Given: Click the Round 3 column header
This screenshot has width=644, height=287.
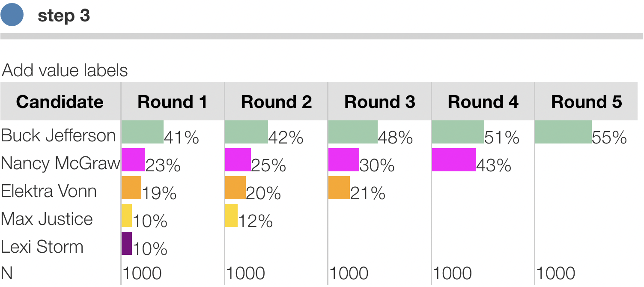Looking at the screenshot, I should pos(380,102).
